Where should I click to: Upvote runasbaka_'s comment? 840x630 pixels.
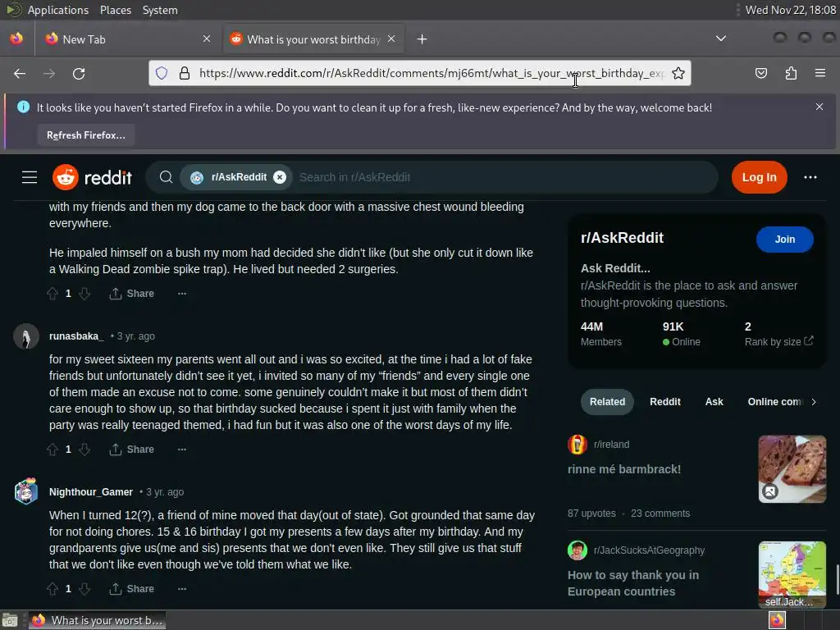pyautogui.click(x=52, y=450)
